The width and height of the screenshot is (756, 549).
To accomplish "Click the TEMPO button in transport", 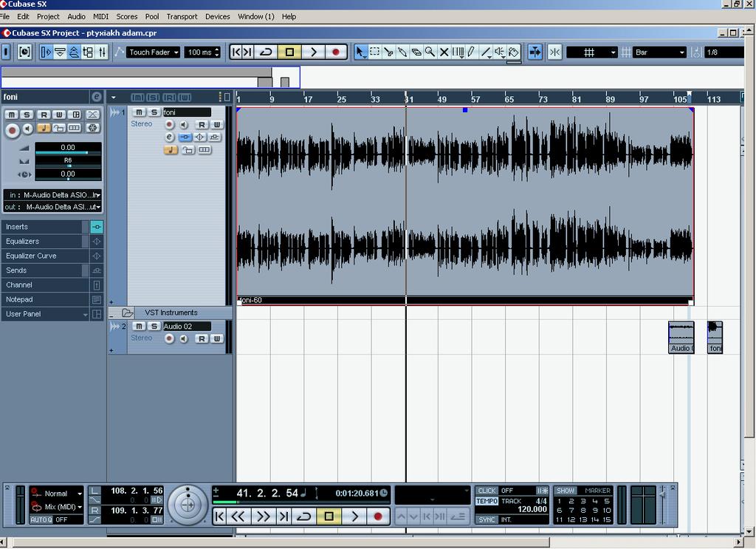I will 487,501.
